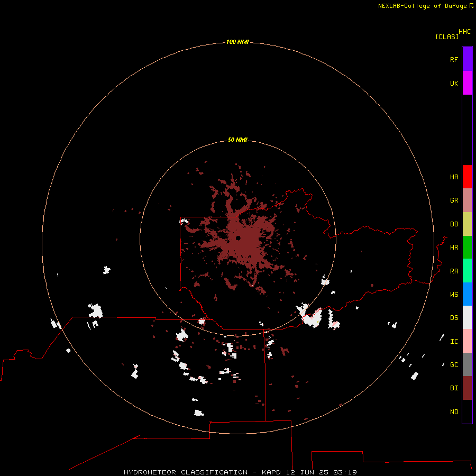The height and width of the screenshot is (476, 476).
Task: Click the radar site center dot
Action: pos(238,238)
